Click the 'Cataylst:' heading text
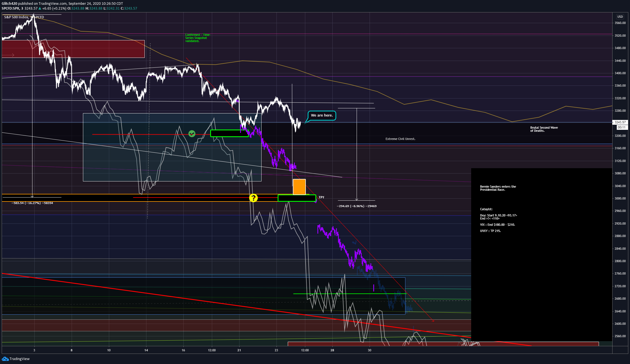The height and width of the screenshot is (364, 630). (x=486, y=209)
